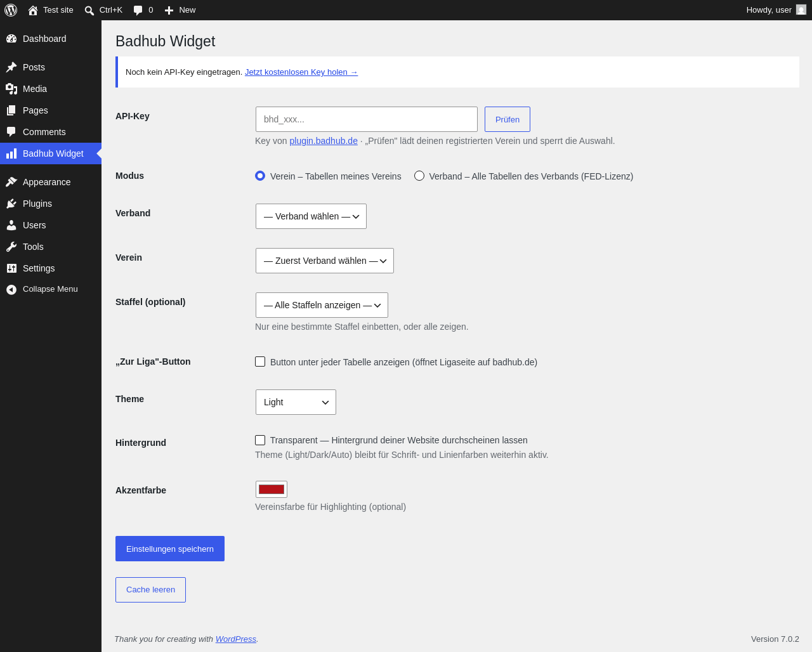This screenshot has height=652, width=812.
Task: Click the Comments bubble icon in sidebar
Action: click(x=11, y=132)
